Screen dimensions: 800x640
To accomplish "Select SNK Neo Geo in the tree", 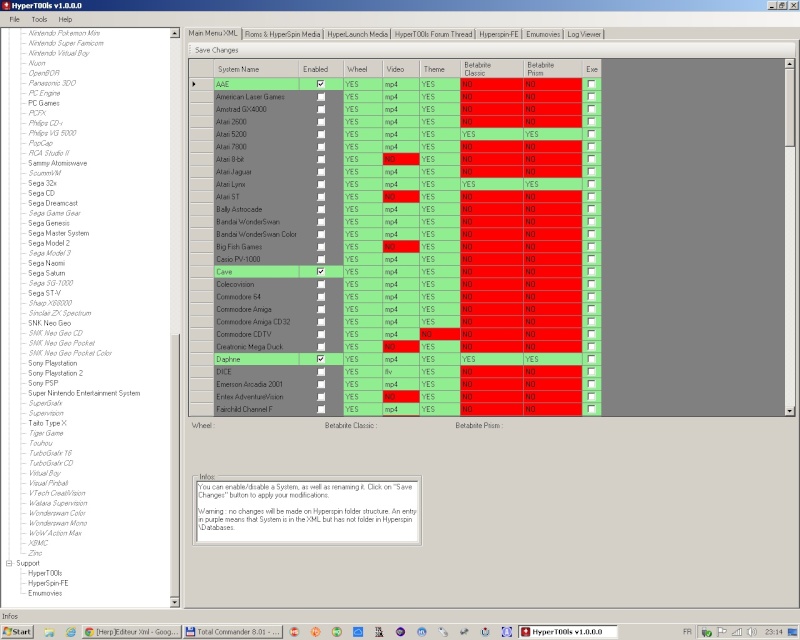I will [49, 323].
